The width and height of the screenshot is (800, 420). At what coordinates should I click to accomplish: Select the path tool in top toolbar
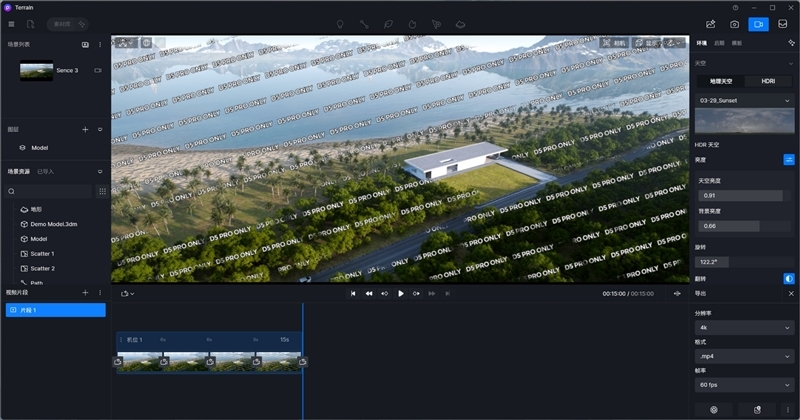(x=364, y=24)
